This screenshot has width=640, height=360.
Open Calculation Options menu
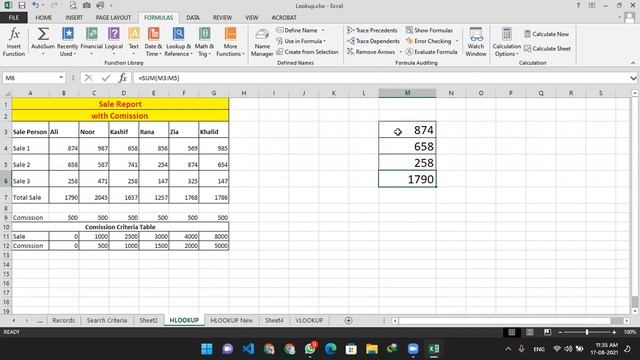point(507,42)
